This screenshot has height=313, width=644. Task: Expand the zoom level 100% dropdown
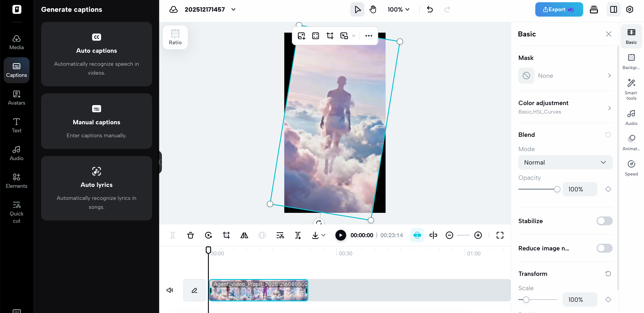398,9
